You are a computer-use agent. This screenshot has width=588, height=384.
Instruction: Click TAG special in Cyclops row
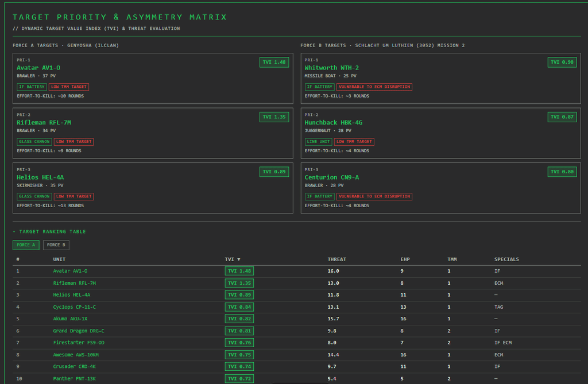498,307
